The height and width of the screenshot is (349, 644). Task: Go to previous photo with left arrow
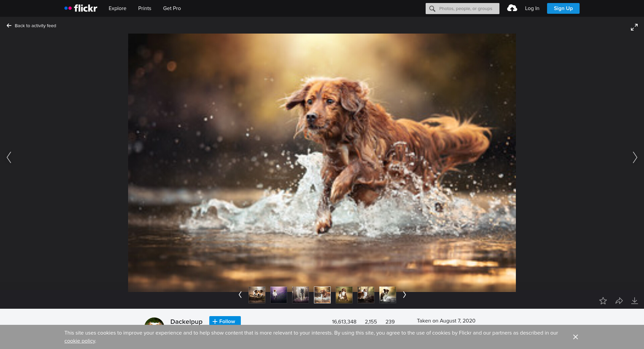tap(9, 157)
